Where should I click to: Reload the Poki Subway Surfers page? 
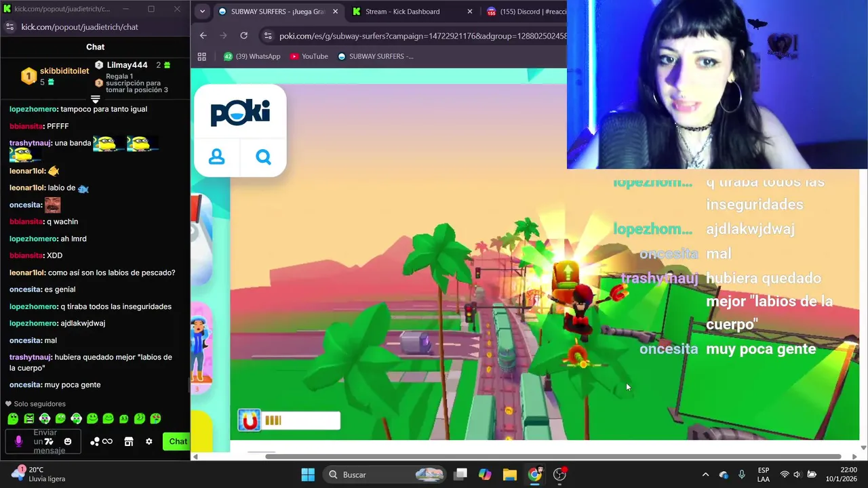pos(244,36)
